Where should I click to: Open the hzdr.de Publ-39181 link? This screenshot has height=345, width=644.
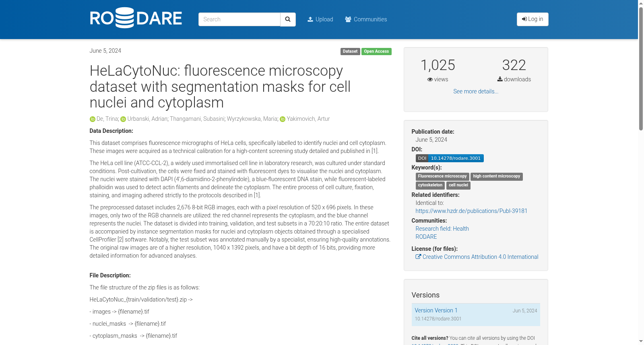471,211
